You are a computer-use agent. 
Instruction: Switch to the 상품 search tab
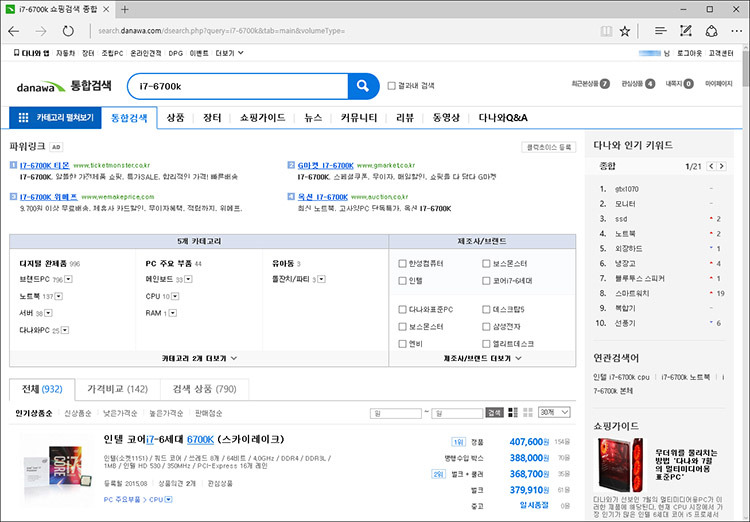(x=175, y=118)
